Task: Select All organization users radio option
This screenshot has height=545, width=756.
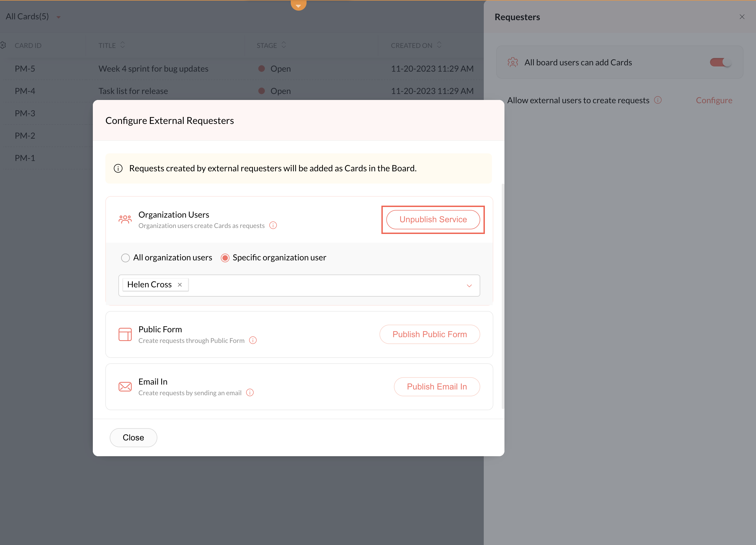Action: point(125,258)
